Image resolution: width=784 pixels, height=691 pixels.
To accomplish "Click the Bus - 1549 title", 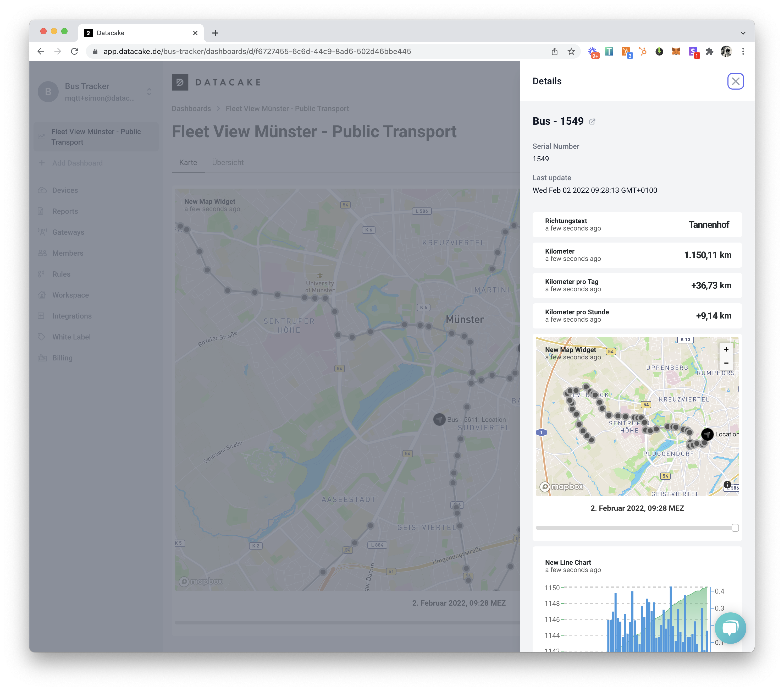I will click(x=558, y=121).
